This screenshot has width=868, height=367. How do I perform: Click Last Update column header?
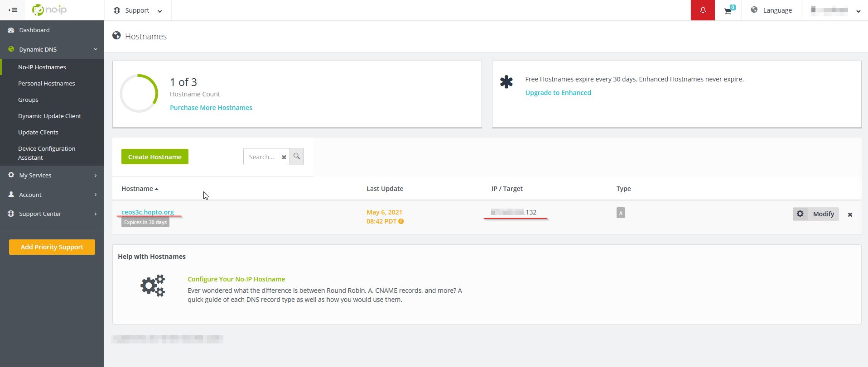(385, 189)
